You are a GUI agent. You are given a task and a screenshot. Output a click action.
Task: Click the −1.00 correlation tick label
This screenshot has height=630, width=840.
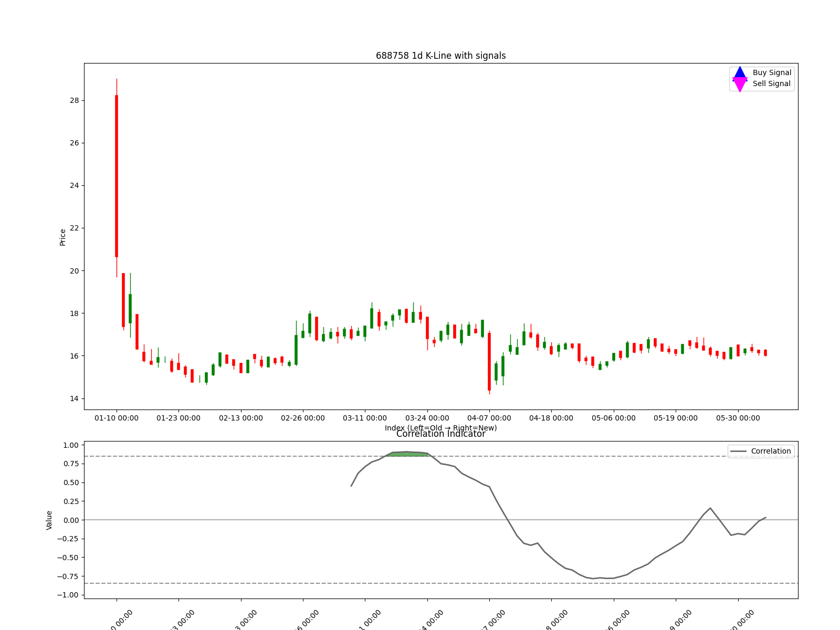(x=68, y=595)
